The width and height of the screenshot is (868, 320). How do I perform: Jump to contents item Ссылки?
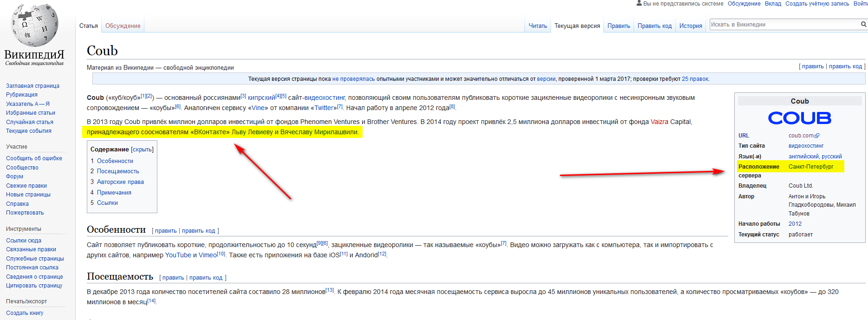107,203
